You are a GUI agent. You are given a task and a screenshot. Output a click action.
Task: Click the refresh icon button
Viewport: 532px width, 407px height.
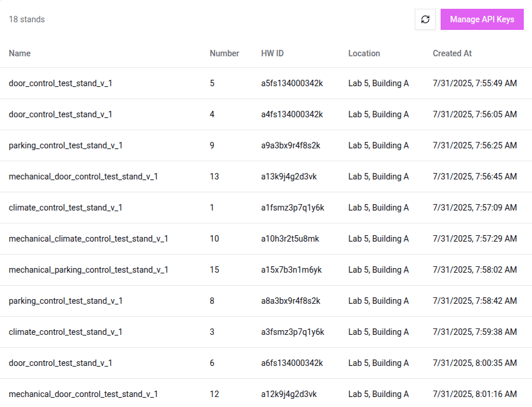[425, 19]
